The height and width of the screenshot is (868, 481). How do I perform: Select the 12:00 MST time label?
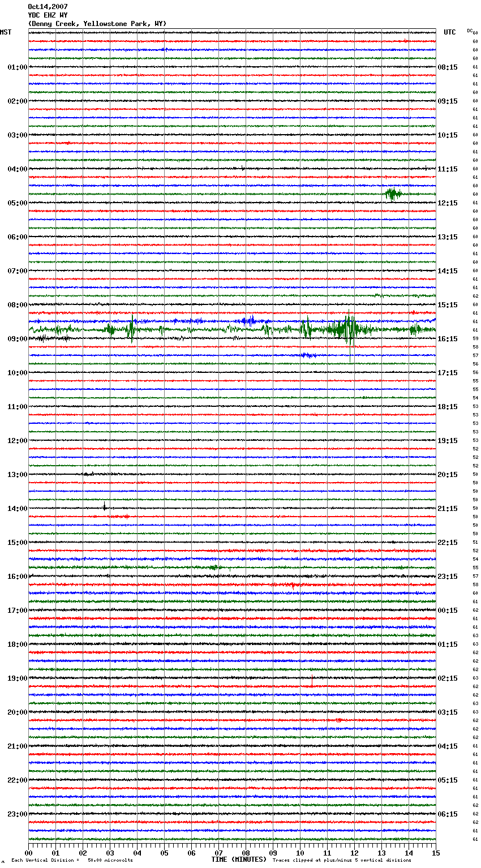[x=18, y=441]
